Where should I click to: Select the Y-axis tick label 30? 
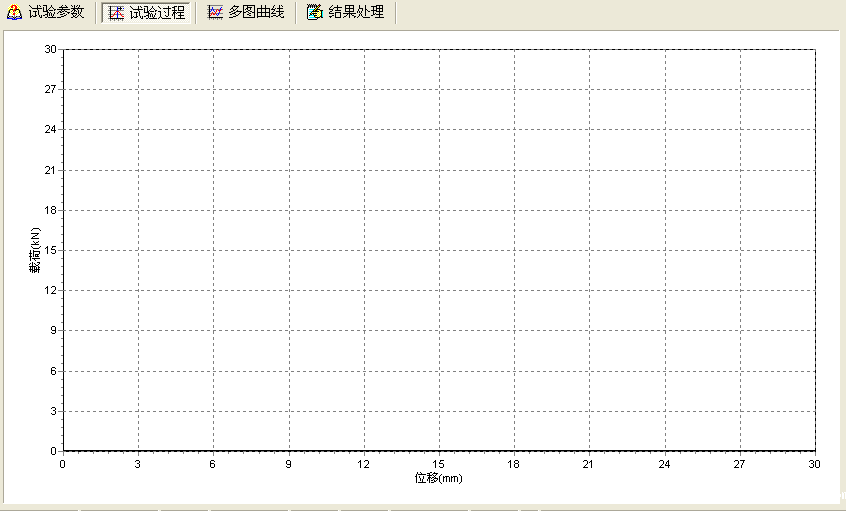(49, 50)
